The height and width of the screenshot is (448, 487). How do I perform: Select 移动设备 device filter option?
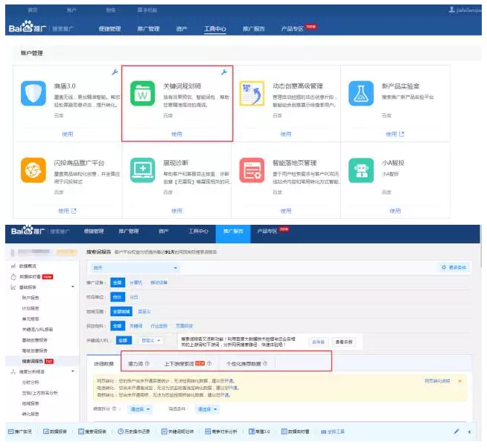[x=159, y=283]
